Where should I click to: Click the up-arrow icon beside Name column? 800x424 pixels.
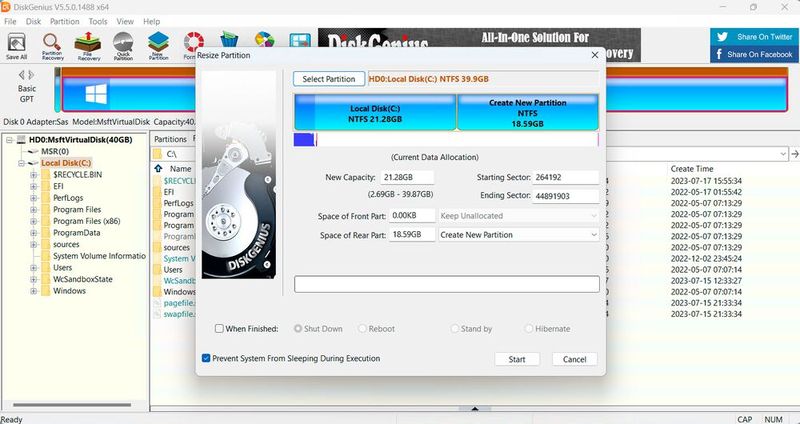[158, 168]
